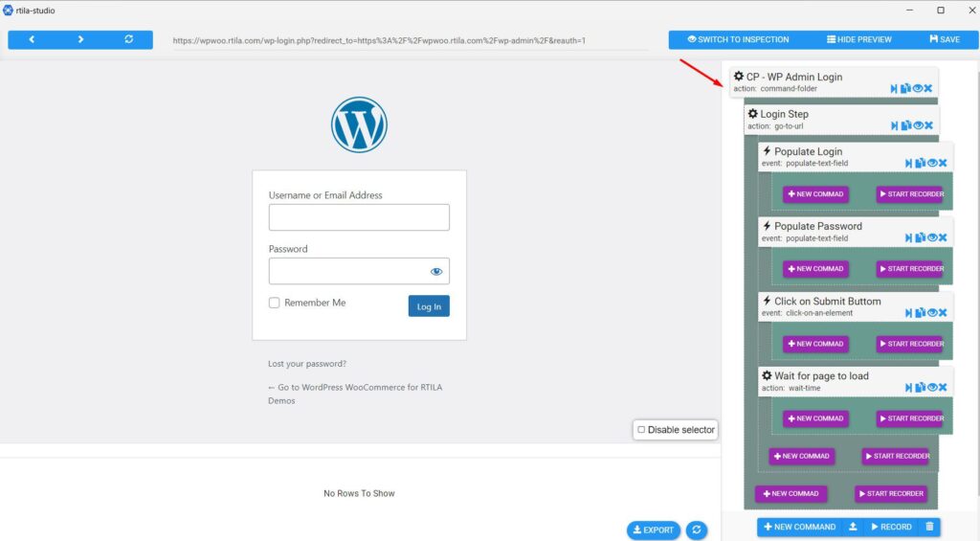Viewport: 980px width, 541px height.
Task: Go forward using the browser forward arrow
Action: pyautogui.click(x=80, y=39)
